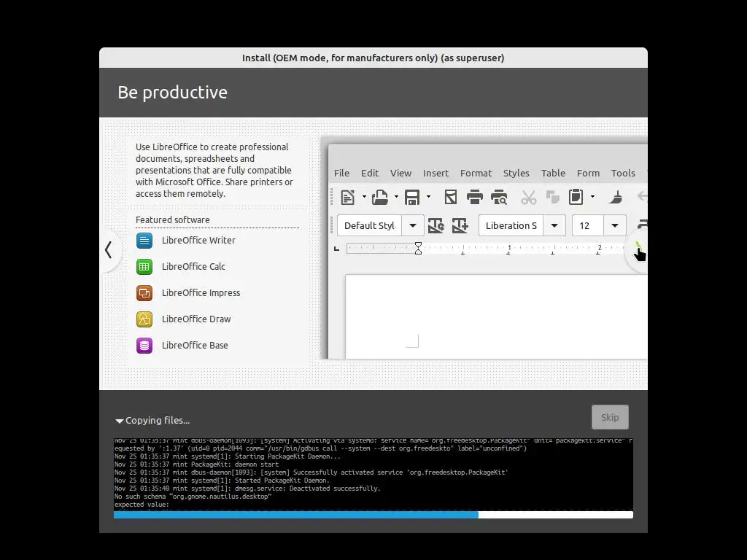Click the font size 12 field
The image size is (747, 560).
click(x=589, y=226)
